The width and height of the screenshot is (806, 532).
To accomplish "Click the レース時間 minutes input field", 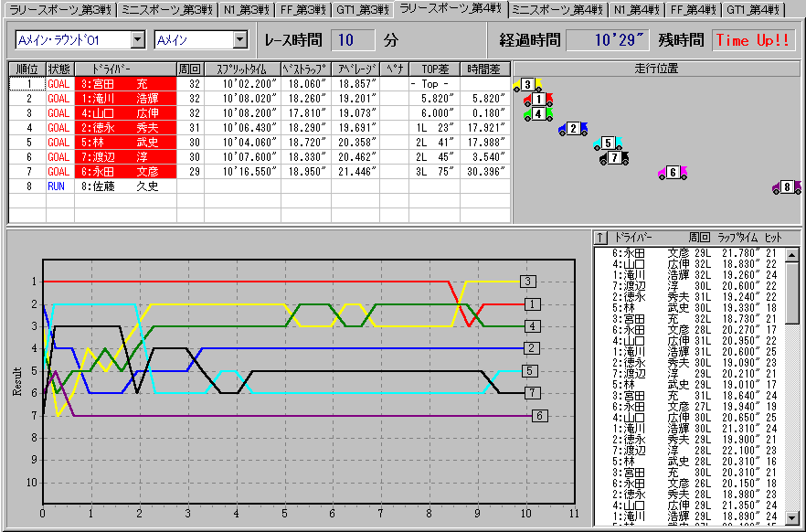I will click(353, 40).
